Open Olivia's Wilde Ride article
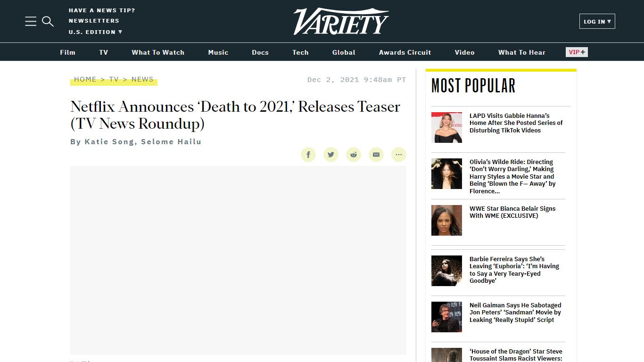The image size is (644, 362). [x=512, y=176]
